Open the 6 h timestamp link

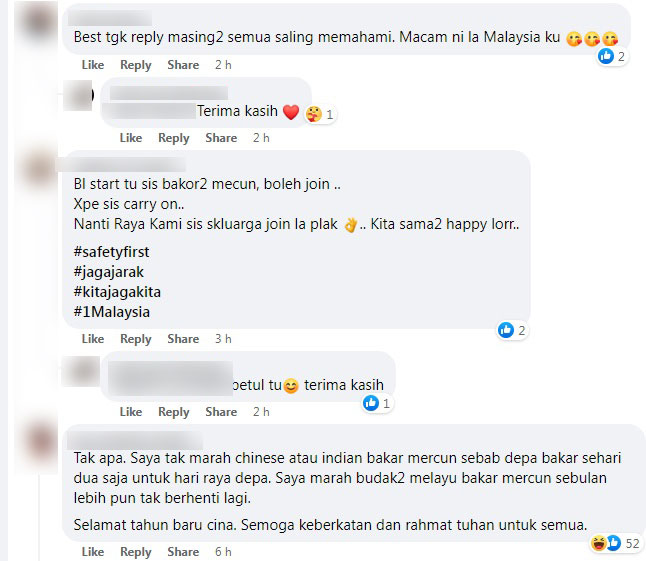click(223, 552)
